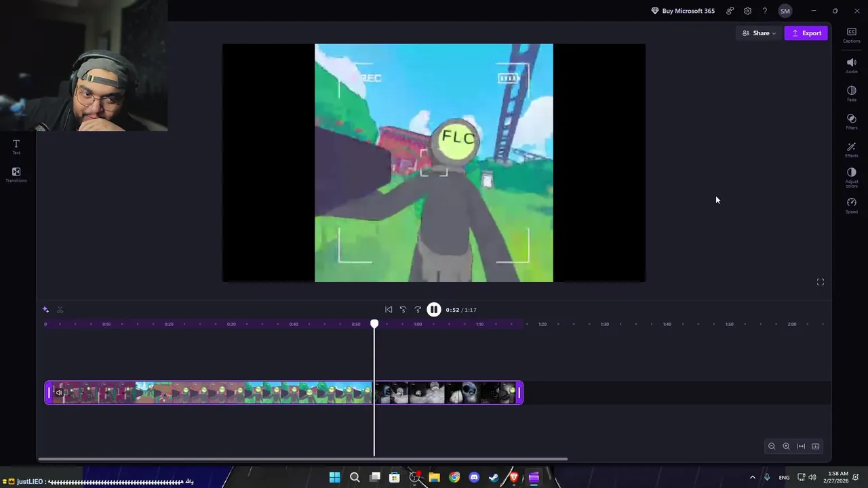Viewport: 868px width, 488px height.
Task: Open Windows taskbar search
Action: [355, 478]
